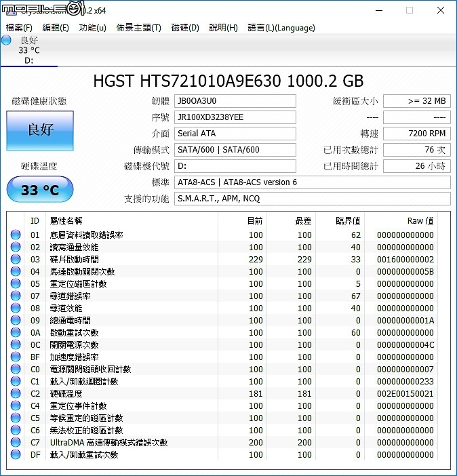The width and height of the screenshot is (457, 476).
Task: Click status orb for attribute 03 碟片啟動時間
Action: pyautogui.click(x=16, y=259)
